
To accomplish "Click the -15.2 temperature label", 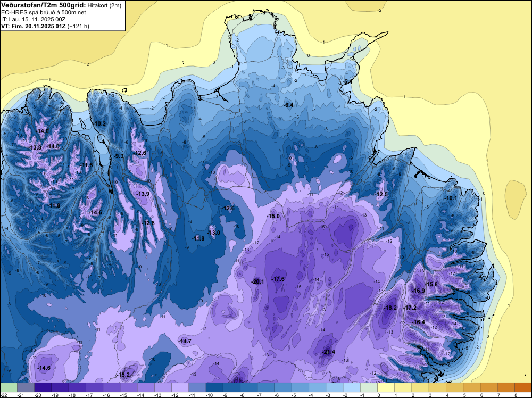I will coord(123,375).
